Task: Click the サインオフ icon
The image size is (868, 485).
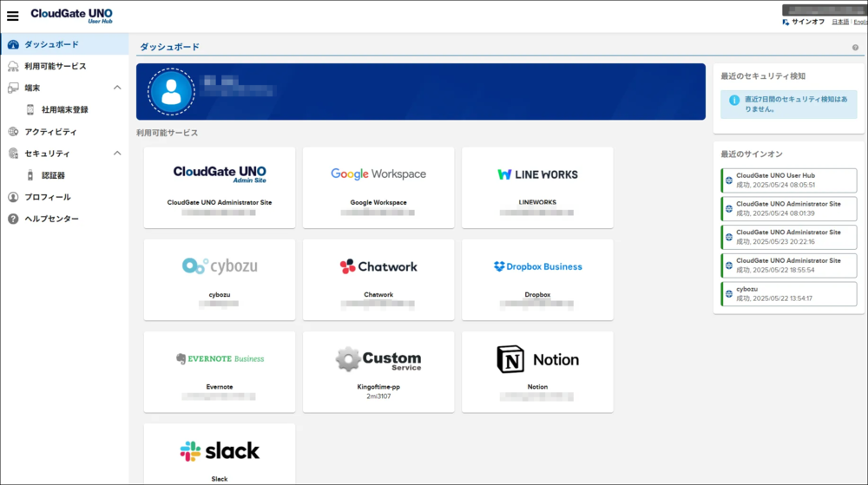Action: pyautogui.click(x=786, y=22)
